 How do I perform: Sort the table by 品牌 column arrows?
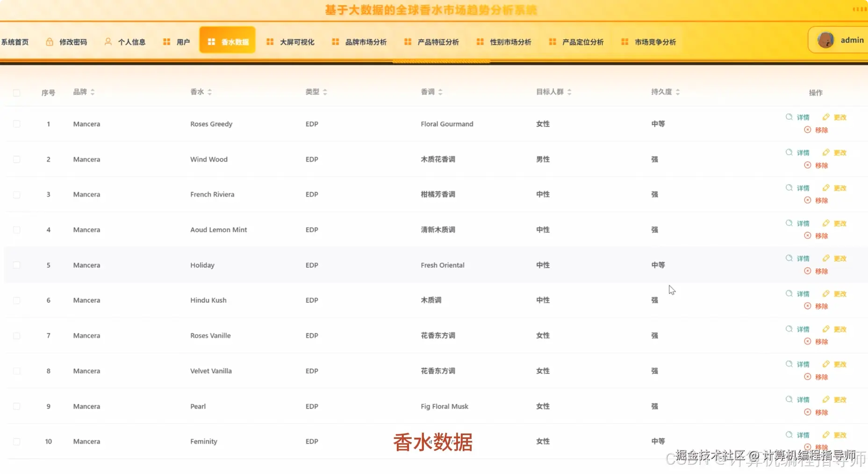(x=93, y=92)
